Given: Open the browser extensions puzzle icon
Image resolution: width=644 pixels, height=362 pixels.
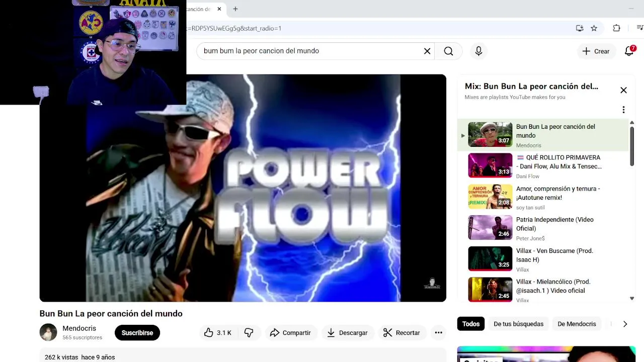Looking at the screenshot, I should tap(616, 28).
